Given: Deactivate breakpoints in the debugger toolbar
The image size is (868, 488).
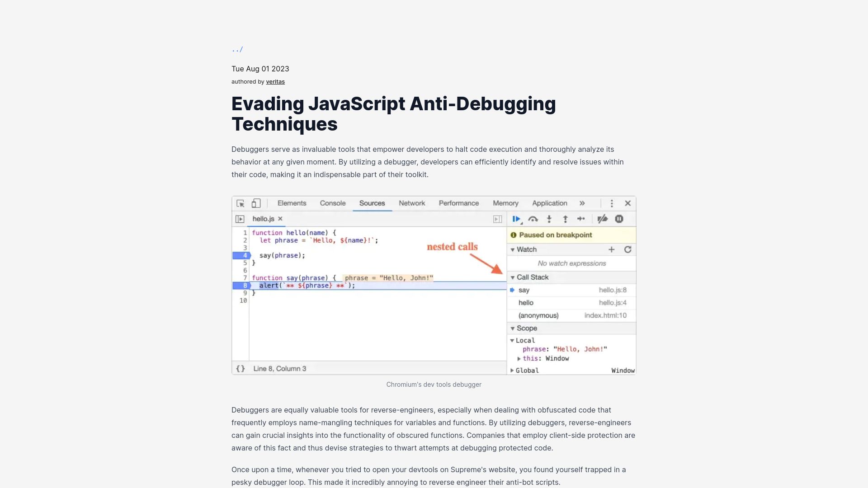Looking at the screenshot, I should (x=603, y=219).
